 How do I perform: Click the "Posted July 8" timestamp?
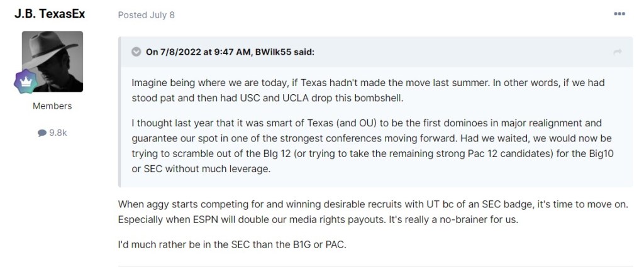(x=146, y=15)
